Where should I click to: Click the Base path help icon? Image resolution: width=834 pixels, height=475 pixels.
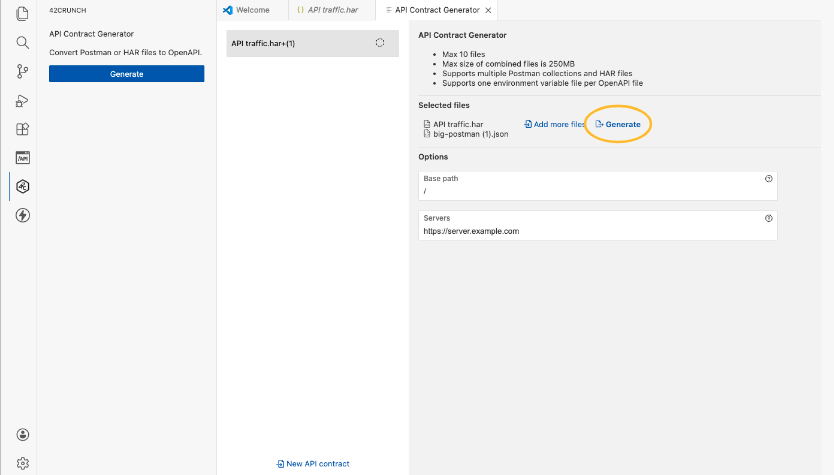point(768,178)
